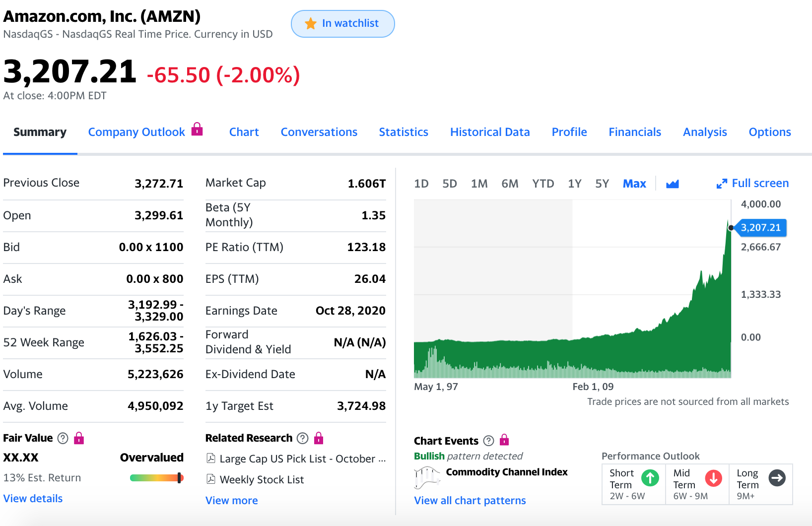The height and width of the screenshot is (526, 812).
Task: Open the Historical Data tab
Action: pos(490,132)
